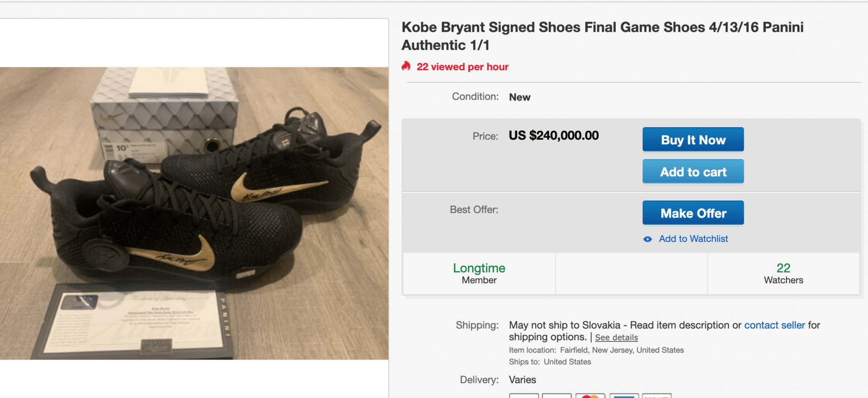Click the item location Fairfield, New Jersey text
The height and width of the screenshot is (398, 868).
(x=621, y=350)
